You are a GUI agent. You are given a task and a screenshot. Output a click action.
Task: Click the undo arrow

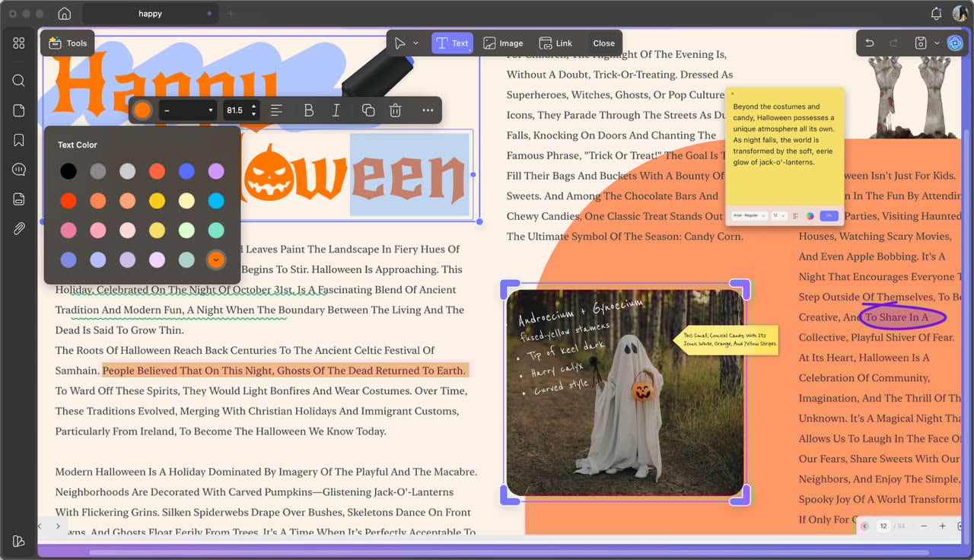point(870,43)
